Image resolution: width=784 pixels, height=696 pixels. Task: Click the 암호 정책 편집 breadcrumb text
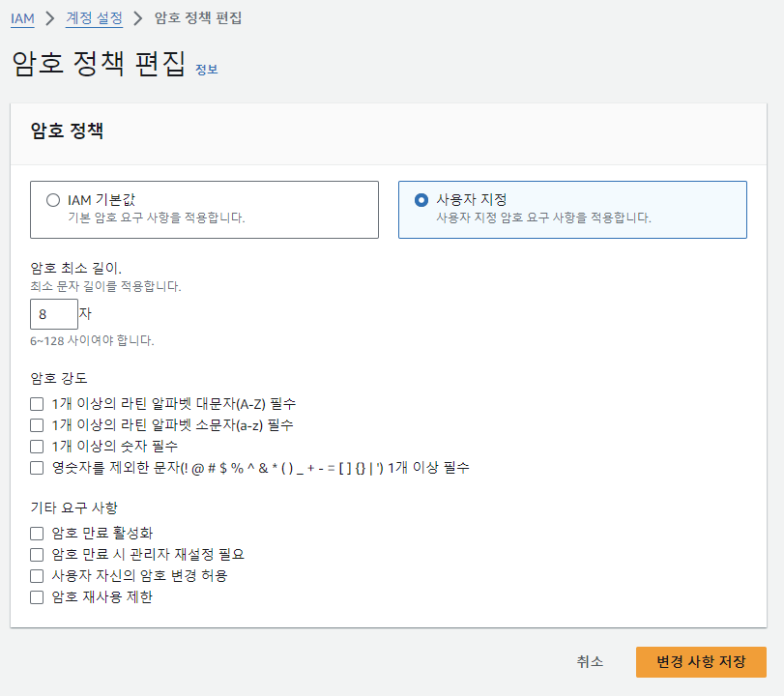coord(198,18)
